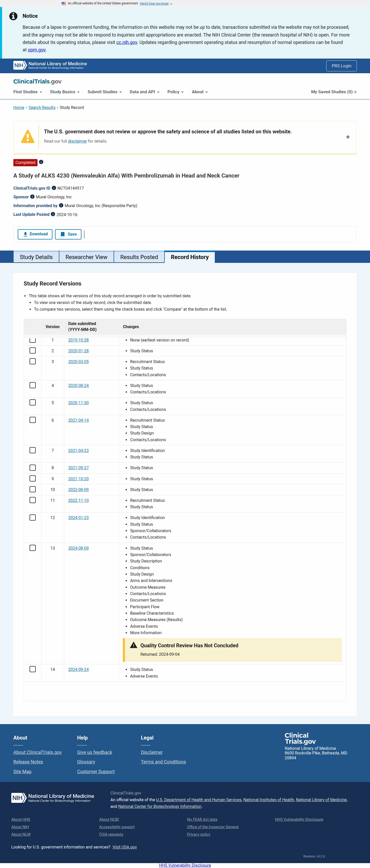Open the Study Basics dropdown menu
Viewport: 370px width, 868px height.
[65, 92]
